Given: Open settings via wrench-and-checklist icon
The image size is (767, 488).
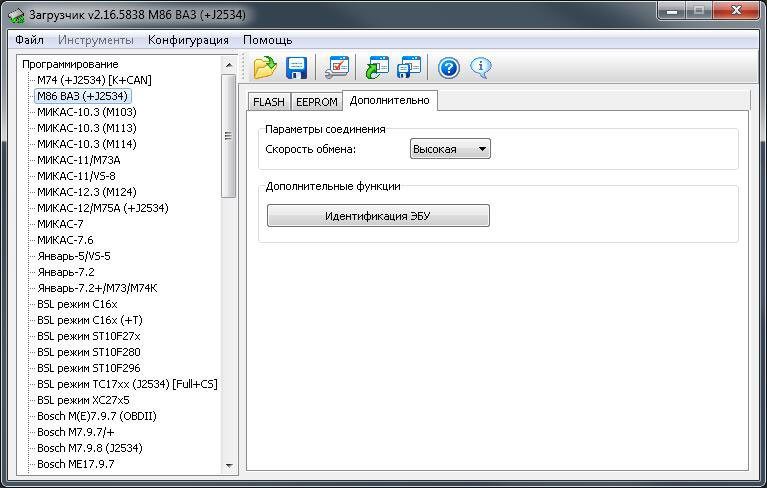Looking at the screenshot, I should pos(338,68).
